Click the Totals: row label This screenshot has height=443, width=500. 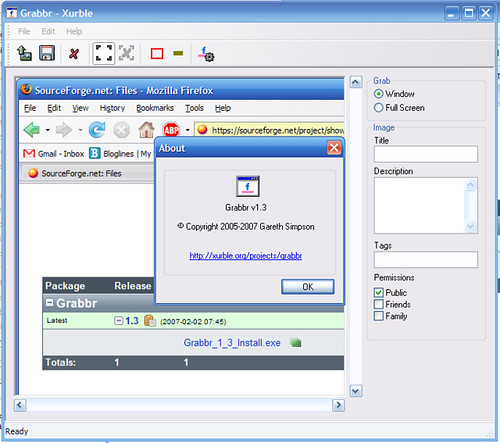click(x=60, y=362)
